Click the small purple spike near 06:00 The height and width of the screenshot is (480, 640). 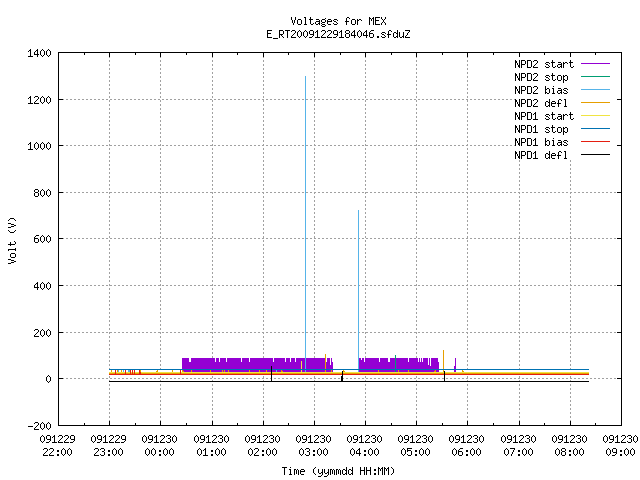455,364
